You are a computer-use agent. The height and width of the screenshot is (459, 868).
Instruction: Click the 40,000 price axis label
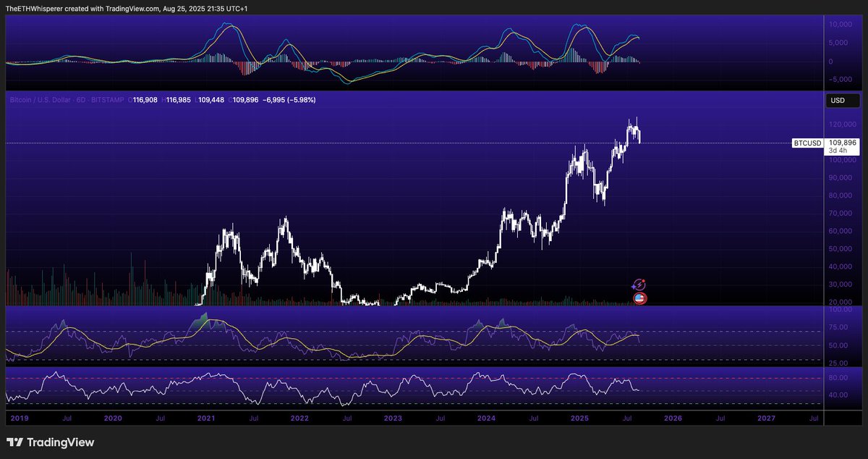pyautogui.click(x=842, y=267)
